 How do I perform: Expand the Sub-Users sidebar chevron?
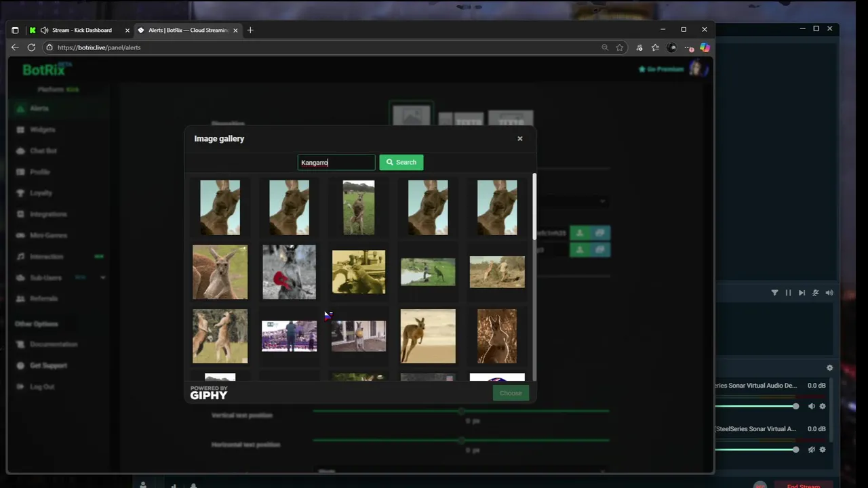pyautogui.click(x=103, y=278)
